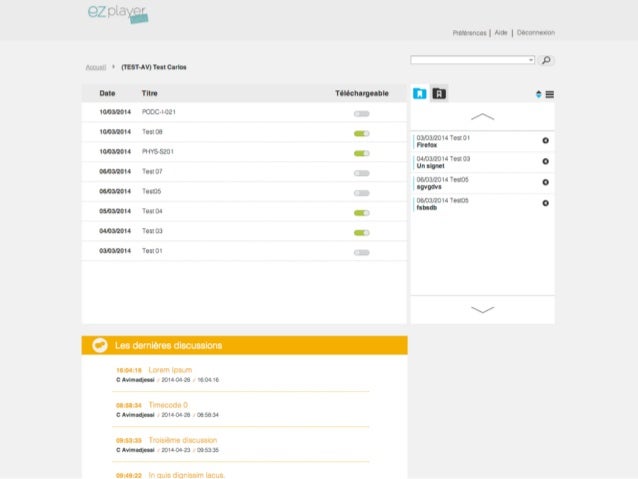Click the up chevron in bookmarks panel
The image size is (638, 479).
[483, 117]
